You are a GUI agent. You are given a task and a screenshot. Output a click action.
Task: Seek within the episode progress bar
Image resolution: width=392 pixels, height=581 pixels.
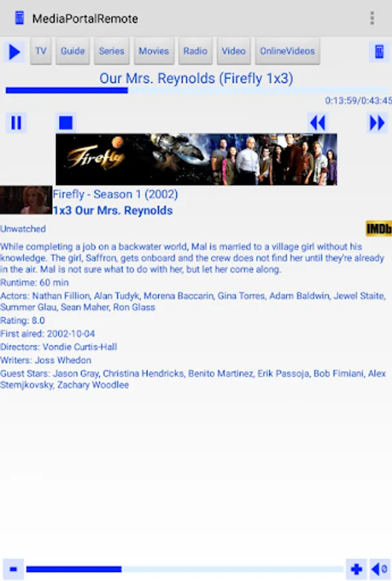pyautogui.click(x=196, y=90)
